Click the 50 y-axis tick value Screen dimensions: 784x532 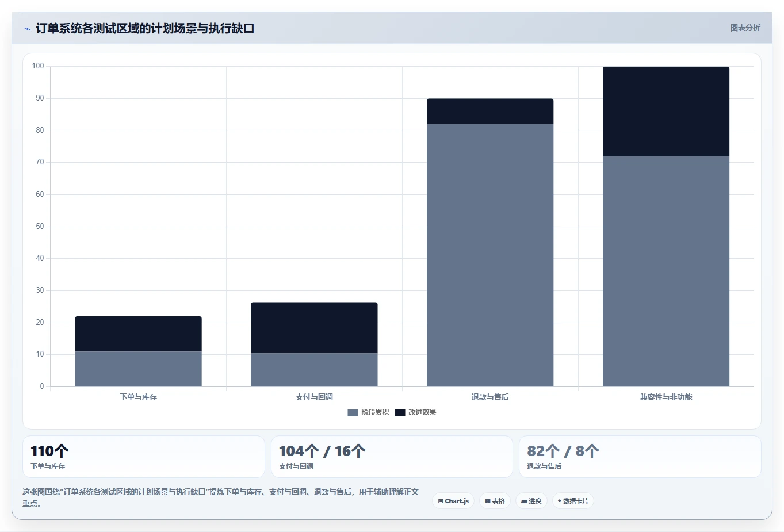40,227
